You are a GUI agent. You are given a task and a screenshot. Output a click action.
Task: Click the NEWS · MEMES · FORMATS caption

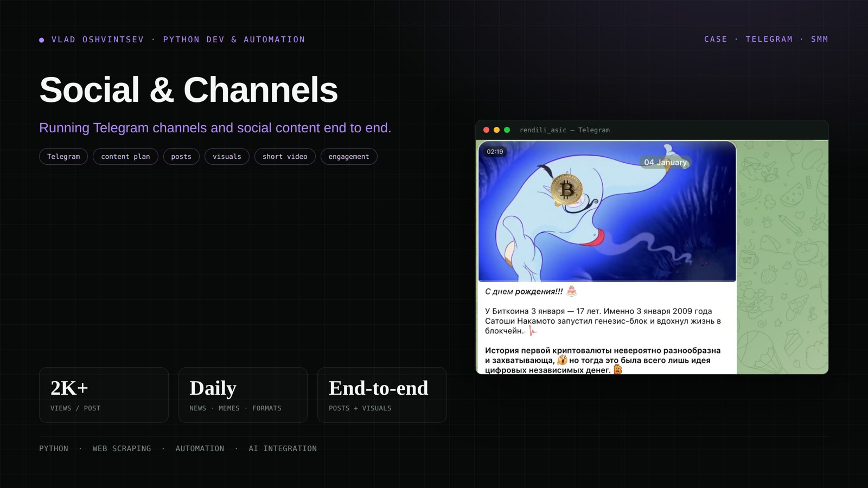[235, 408]
